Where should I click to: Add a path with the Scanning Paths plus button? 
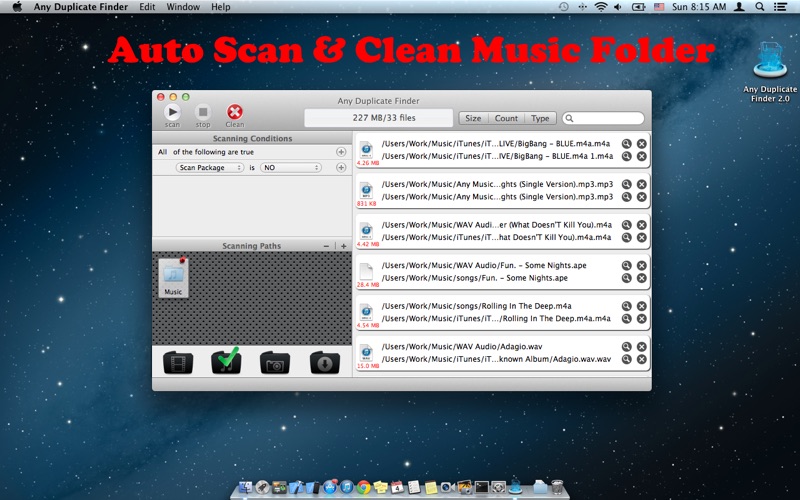[x=343, y=246]
